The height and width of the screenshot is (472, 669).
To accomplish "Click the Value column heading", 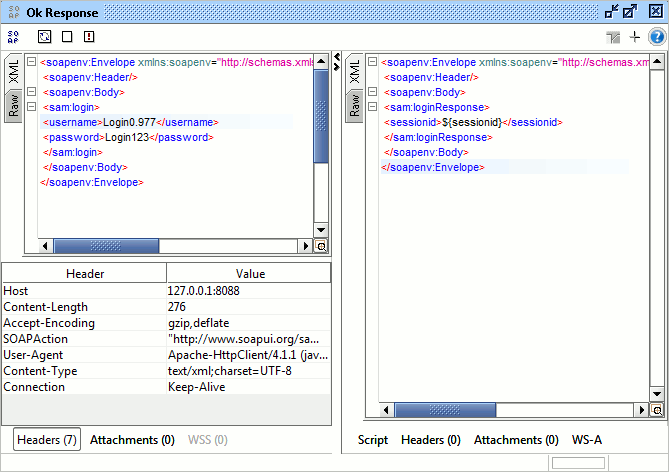I will [x=249, y=273].
